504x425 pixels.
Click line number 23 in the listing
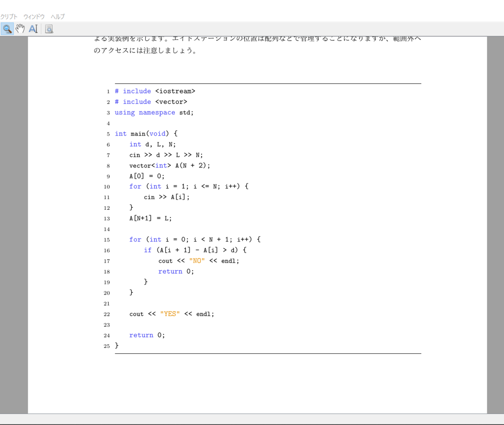[107, 325]
